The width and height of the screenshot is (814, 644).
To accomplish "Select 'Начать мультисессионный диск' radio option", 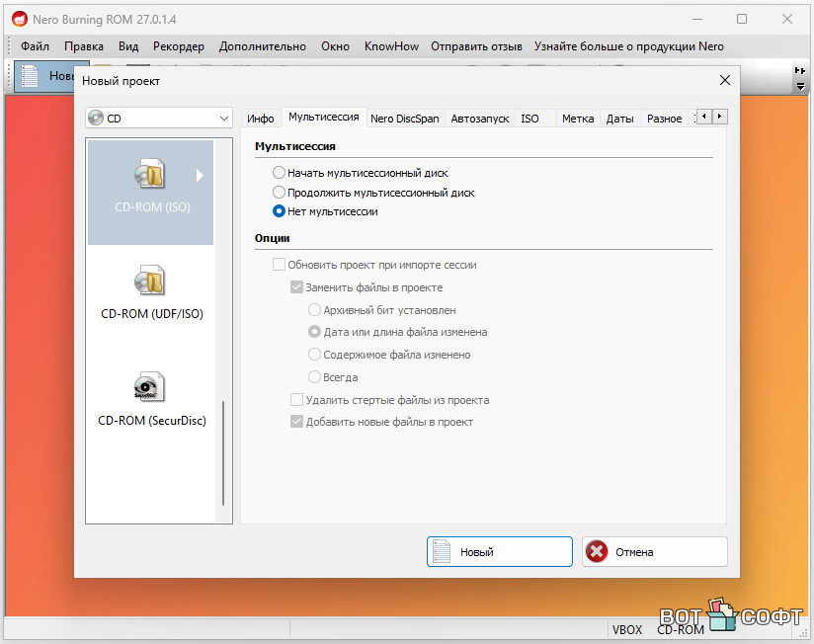I will tap(280, 173).
